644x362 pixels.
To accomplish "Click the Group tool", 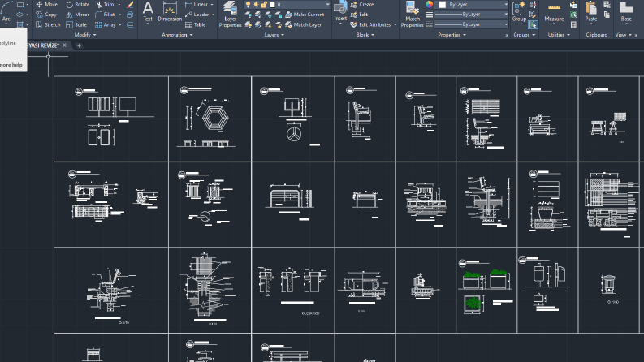I will coord(519,12).
